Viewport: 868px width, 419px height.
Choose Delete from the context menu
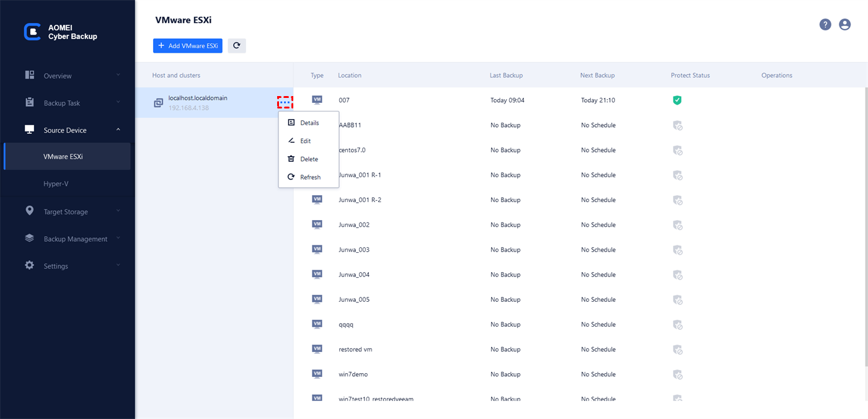tap(309, 159)
